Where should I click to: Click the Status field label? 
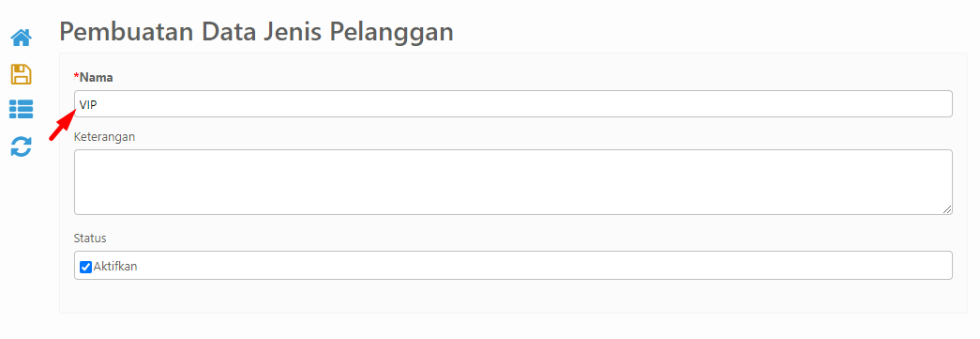pyautogui.click(x=90, y=239)
